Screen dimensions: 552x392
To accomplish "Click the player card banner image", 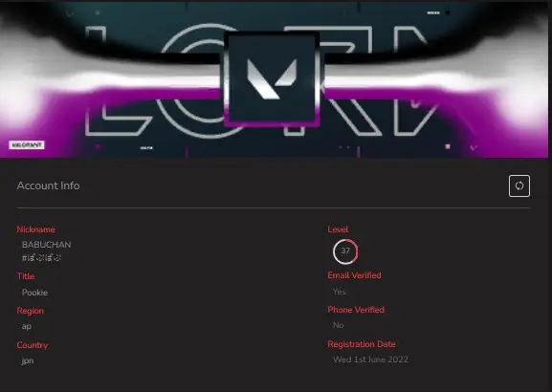I will click(x=275, y=79).
